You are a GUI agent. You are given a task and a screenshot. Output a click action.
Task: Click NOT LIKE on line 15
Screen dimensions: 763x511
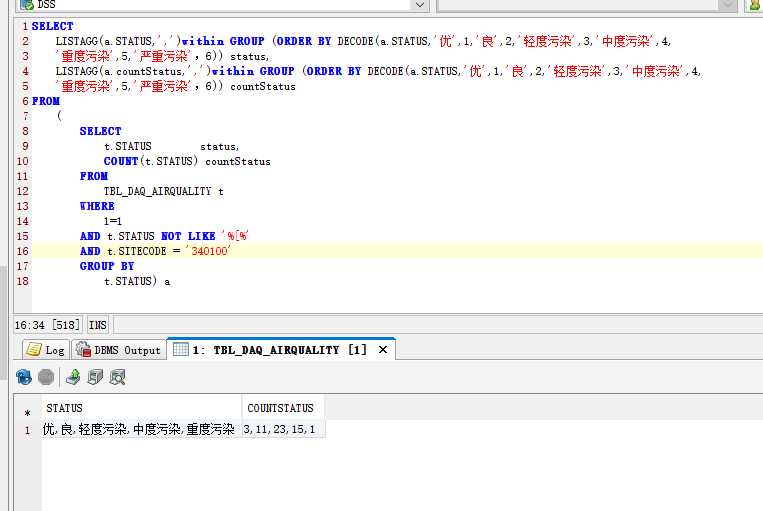188,237
